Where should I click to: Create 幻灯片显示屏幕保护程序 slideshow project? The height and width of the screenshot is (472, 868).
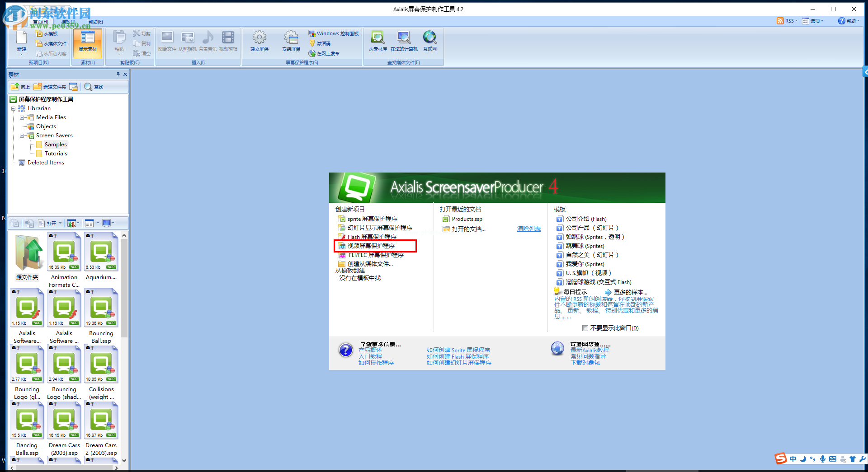[379, 228]
